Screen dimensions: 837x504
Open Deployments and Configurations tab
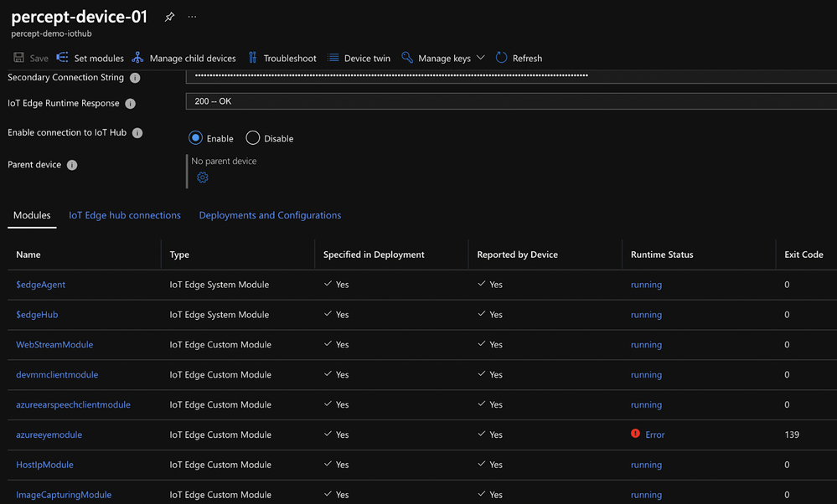point(270,215)
